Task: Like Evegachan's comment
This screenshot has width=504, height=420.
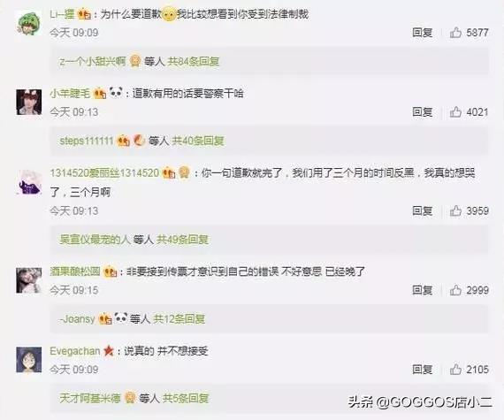Action: 455,370
